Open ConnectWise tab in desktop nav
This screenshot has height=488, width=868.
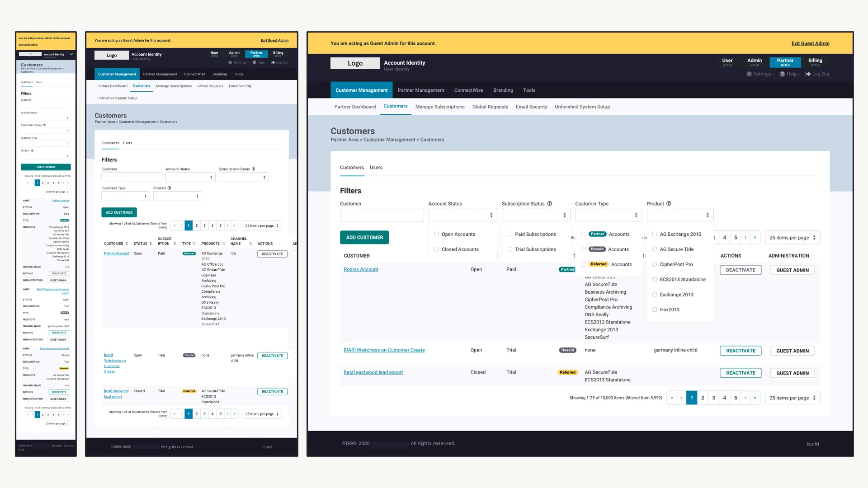coord(469,90)
